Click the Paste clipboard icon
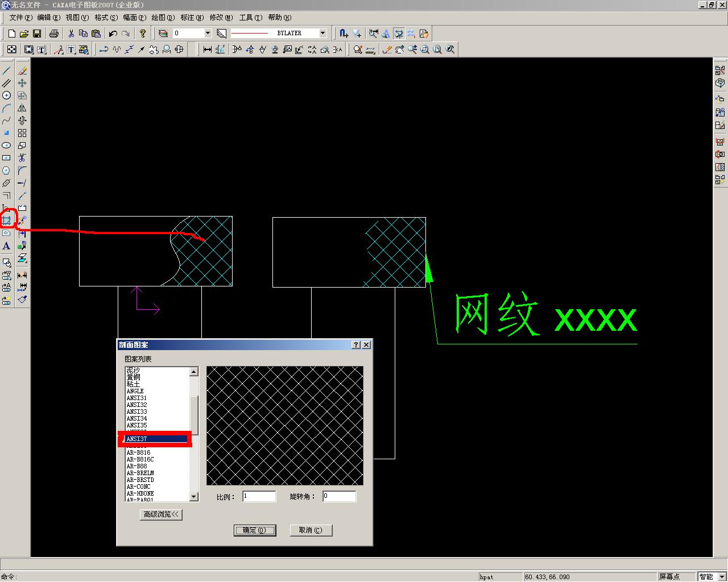This screenshot has height=582, width=728. click(x=96, y=34)
